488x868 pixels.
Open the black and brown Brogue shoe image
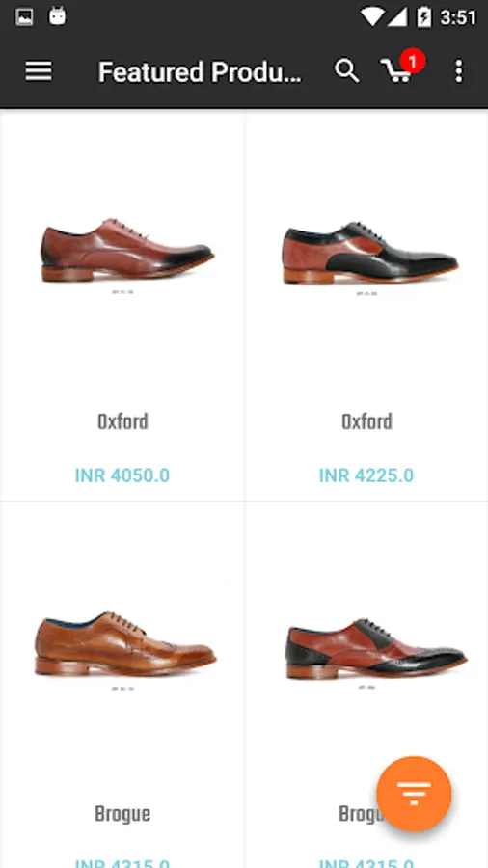[377, 648]
